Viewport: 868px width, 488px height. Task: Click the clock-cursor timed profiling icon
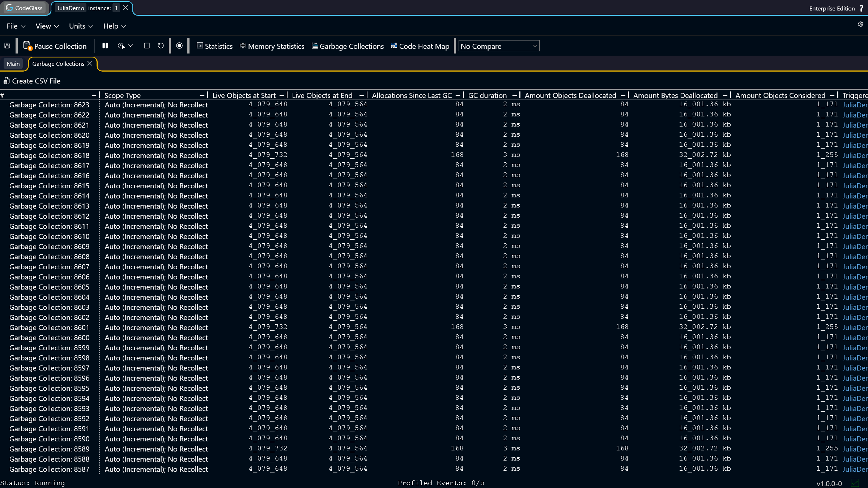click(121, 46)
